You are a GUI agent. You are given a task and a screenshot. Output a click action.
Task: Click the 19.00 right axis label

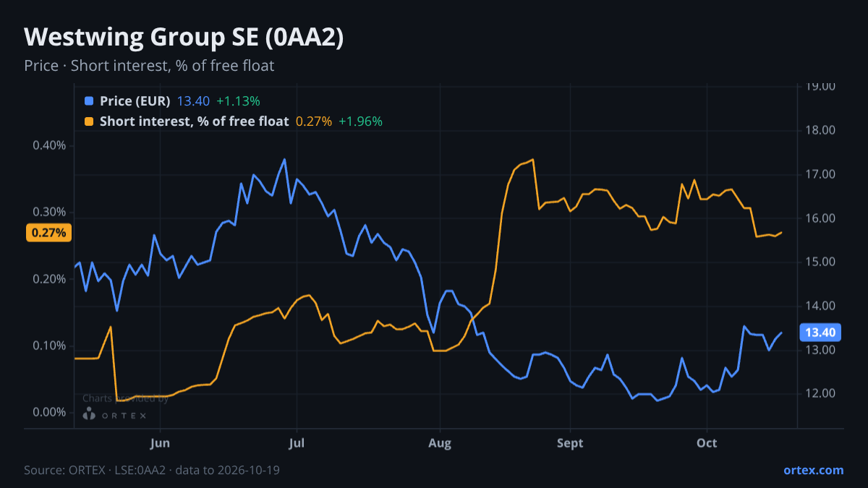[x=820, y=87]
